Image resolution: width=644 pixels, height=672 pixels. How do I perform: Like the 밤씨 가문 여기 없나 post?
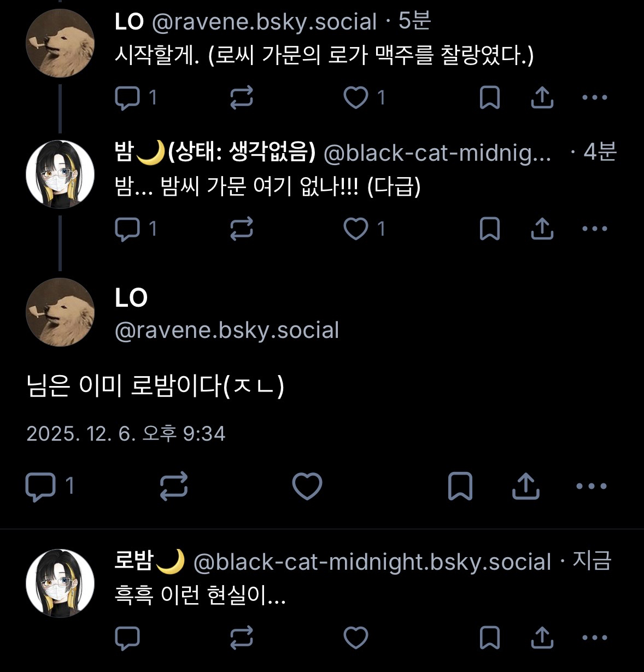tap(356, 229)
